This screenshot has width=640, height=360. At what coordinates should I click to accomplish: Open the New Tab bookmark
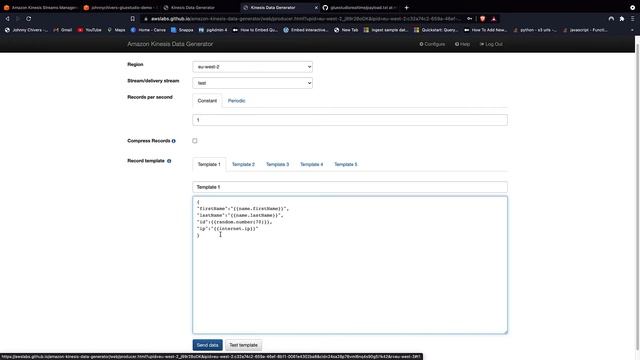pyautogui.click(x=346, y=30)
